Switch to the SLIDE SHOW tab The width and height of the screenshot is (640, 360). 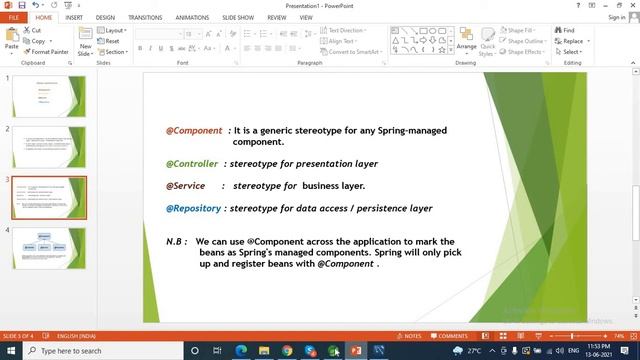[238, 18]
